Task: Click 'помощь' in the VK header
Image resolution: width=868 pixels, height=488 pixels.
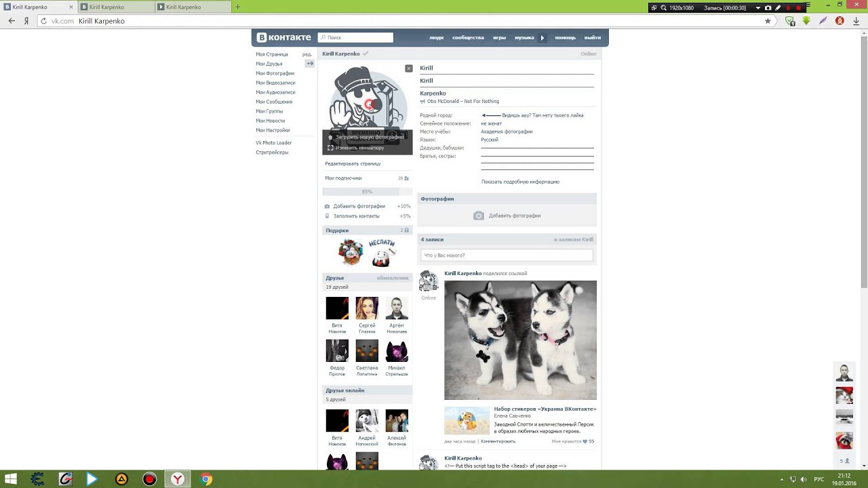Action: (x=565, y=38)
